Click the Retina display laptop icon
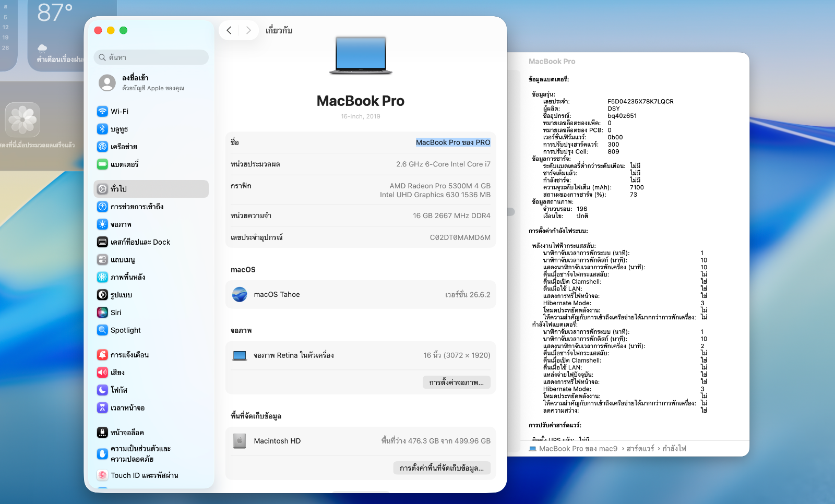This screenshot has width=835, height=504. coord(240,355)
